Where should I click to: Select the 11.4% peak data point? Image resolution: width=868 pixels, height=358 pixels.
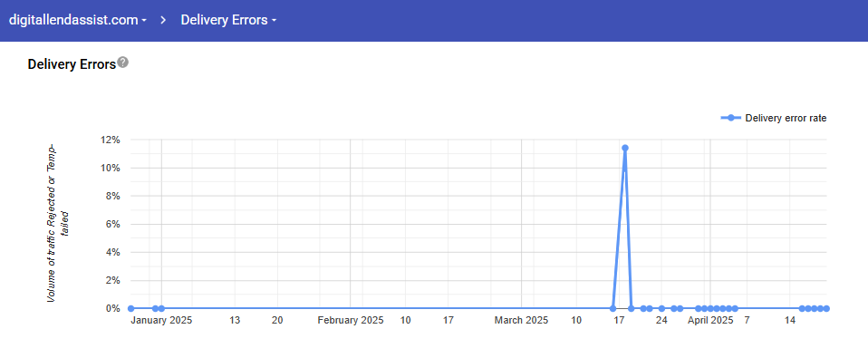(x=625, y=148)
